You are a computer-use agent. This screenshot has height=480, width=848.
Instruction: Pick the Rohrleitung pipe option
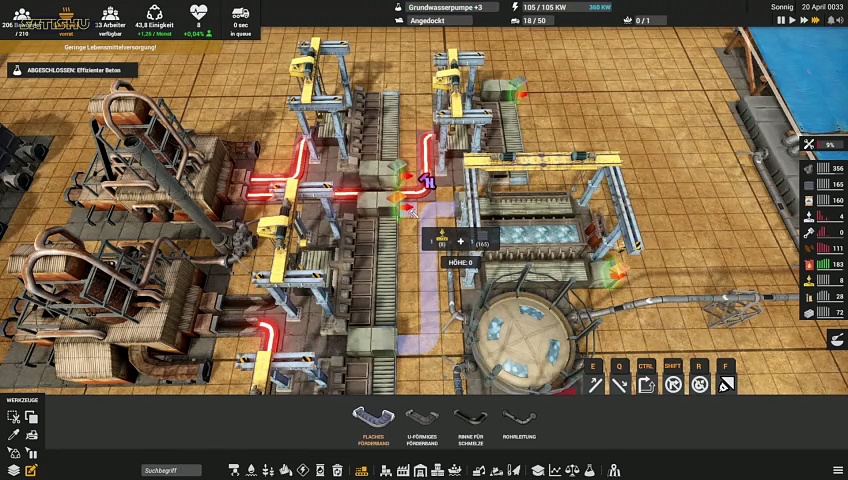(x=518, y=420)
